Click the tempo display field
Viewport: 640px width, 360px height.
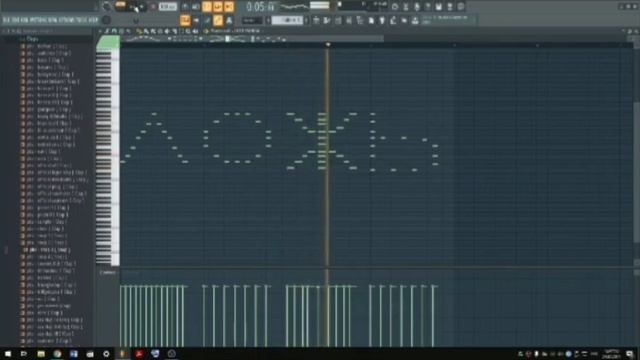click(x=167, y=7)
